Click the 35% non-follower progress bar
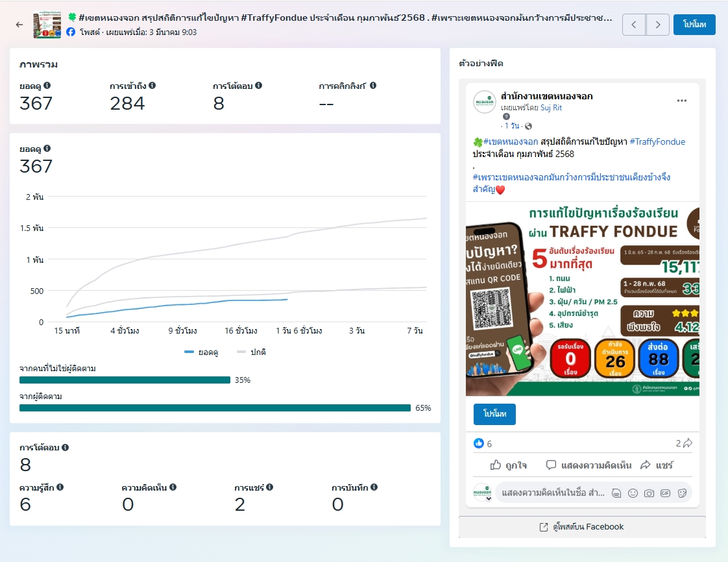728x562 pixels. [125, 380]
